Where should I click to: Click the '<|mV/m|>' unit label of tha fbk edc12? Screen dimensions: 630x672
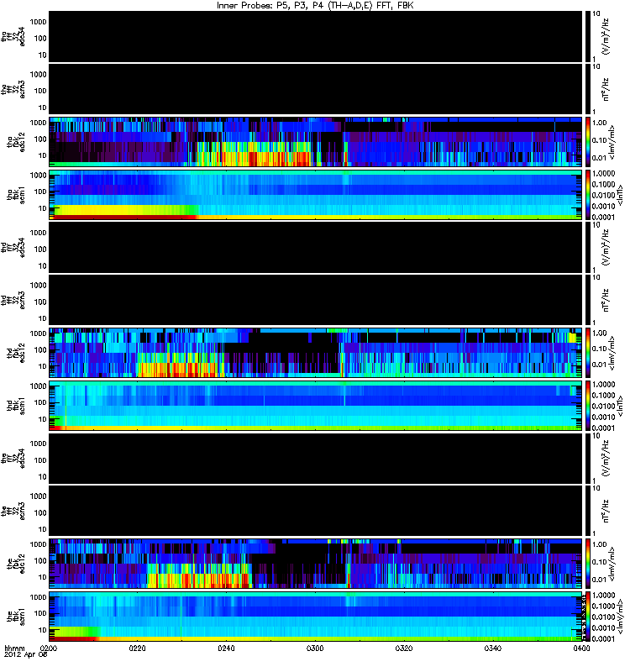pyautogui.click(x=612, y=142)
